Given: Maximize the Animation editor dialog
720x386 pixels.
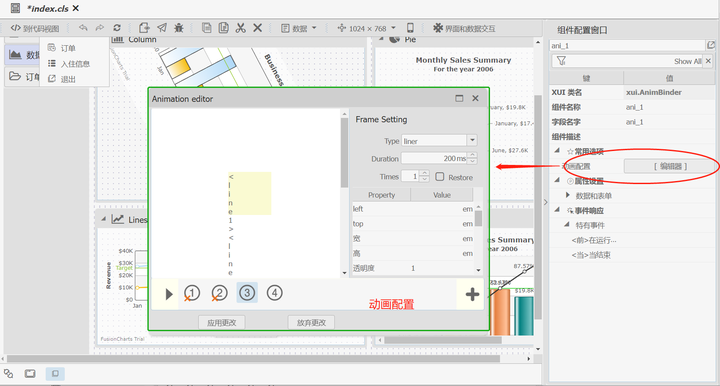Looking at the screenshot, I should [x=459, y=98].
